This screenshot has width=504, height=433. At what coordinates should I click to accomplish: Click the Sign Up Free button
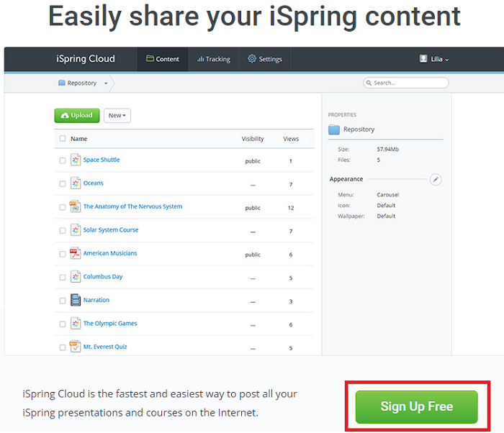coord(416,406)
